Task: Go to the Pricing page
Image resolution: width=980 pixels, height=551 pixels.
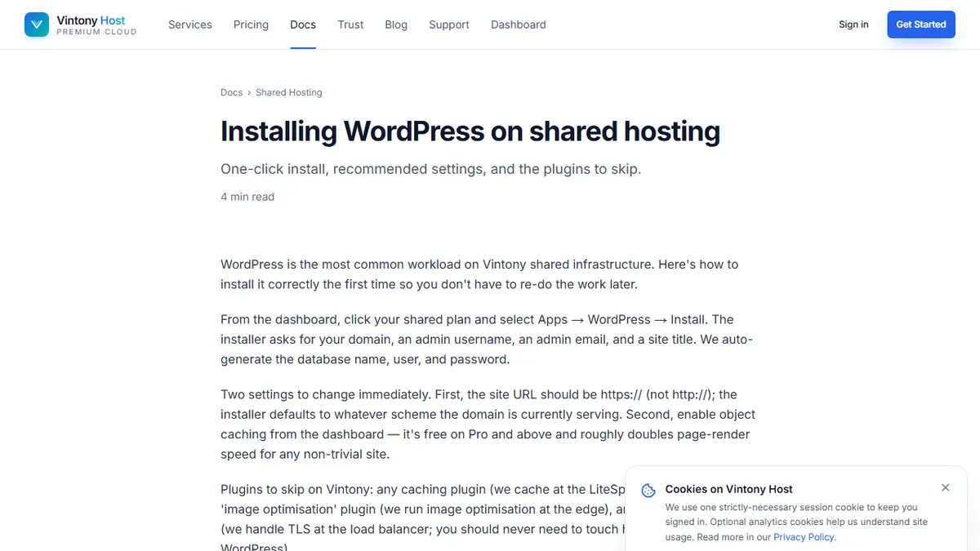Action: tap(251, 24)
